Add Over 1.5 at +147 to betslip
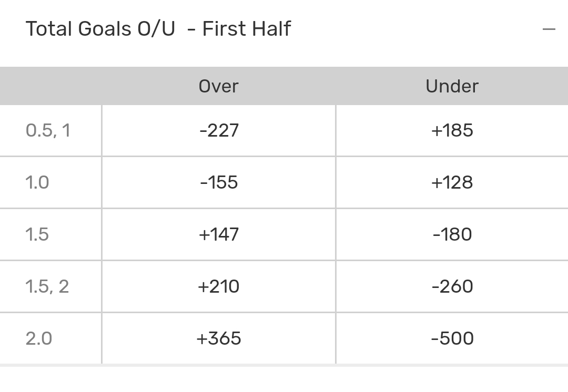 (219, 234)
